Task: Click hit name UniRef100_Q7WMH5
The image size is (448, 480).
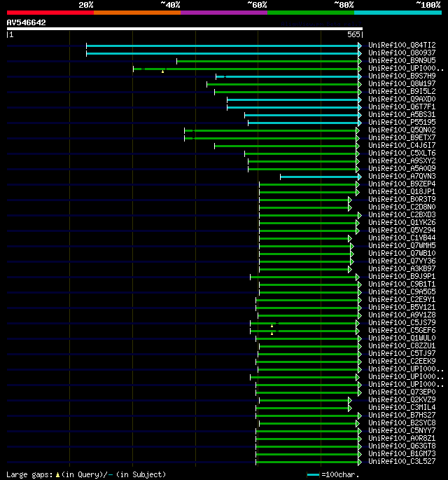Action: (x=402, y=245)
